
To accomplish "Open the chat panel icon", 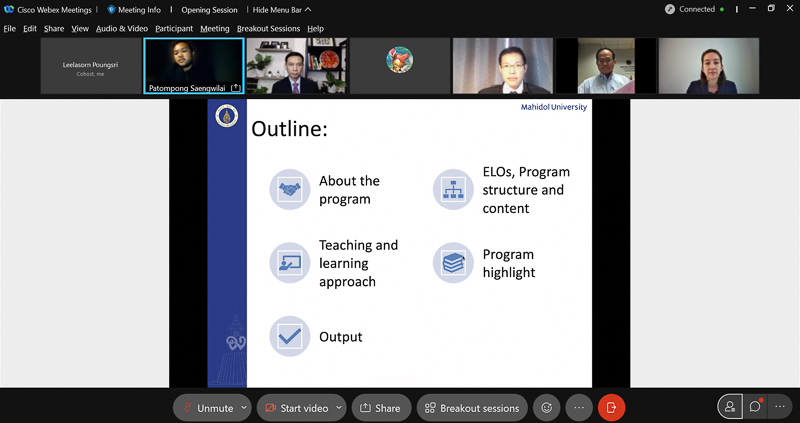I will [x=756, y=407].
